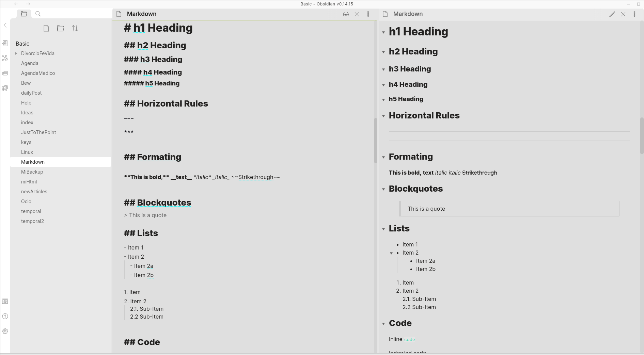Switch to the Search tab in the sidebar
This screenshot has height=355, width=644.
[x=38, y=14]
